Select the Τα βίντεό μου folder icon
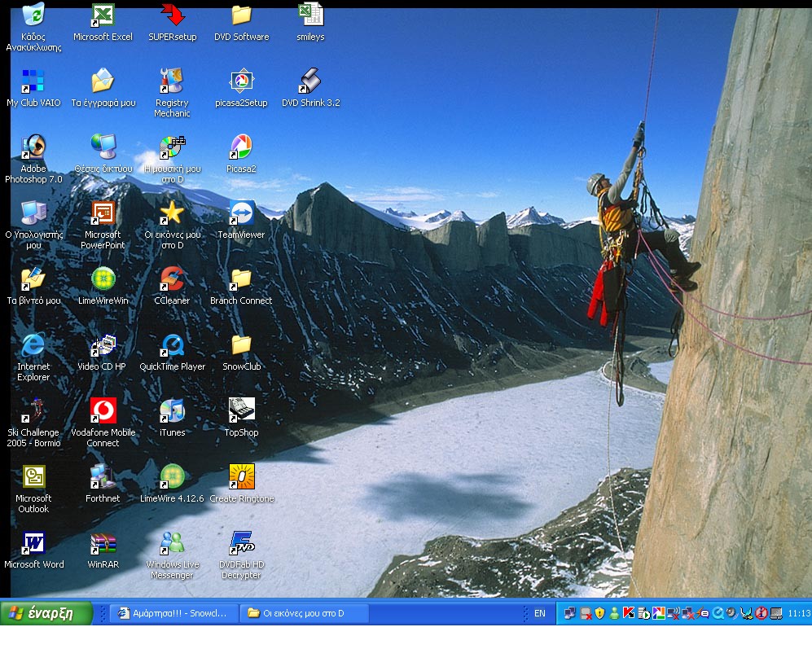Viewport: 812px width, 649px height. pyautogui.click(x=33, y=278)
